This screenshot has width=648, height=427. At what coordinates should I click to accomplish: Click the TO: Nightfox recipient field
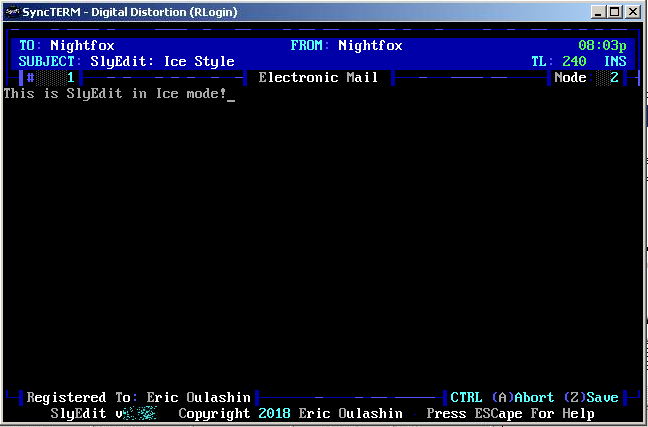click(67, 45)
